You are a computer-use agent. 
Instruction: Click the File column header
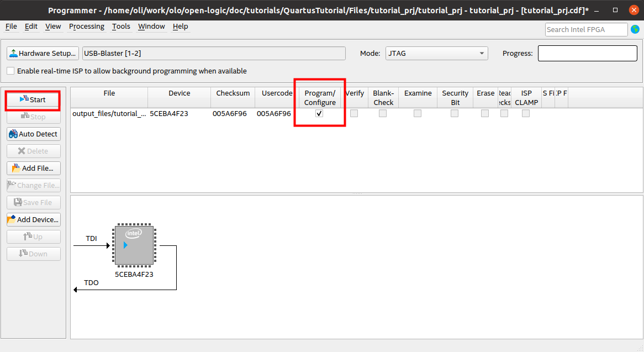[109, 98]
